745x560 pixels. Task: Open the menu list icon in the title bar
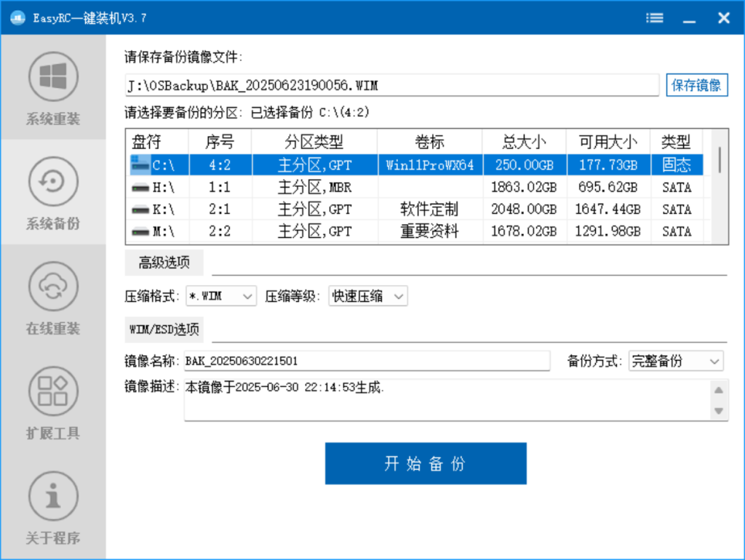point(654,17)
